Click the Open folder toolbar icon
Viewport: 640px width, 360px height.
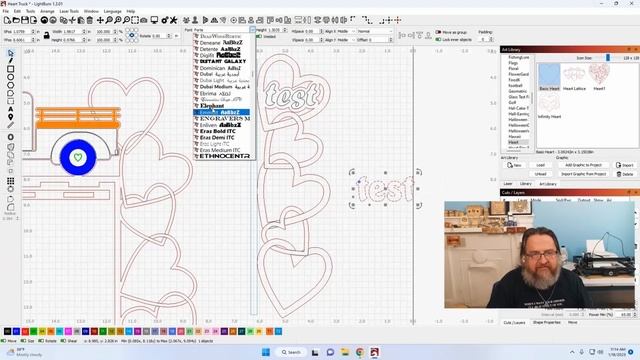16,20
